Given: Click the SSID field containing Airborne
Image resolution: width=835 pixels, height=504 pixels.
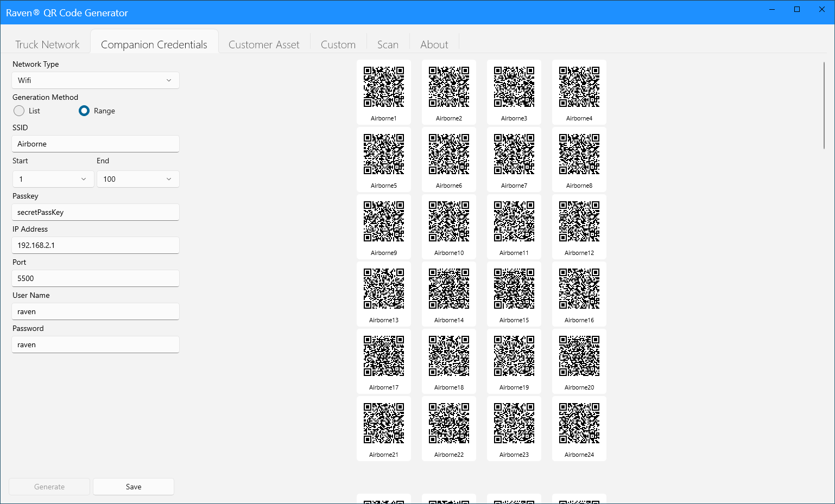Looking at the screenshot, I should pyautogui.click(x=96, y=144).
